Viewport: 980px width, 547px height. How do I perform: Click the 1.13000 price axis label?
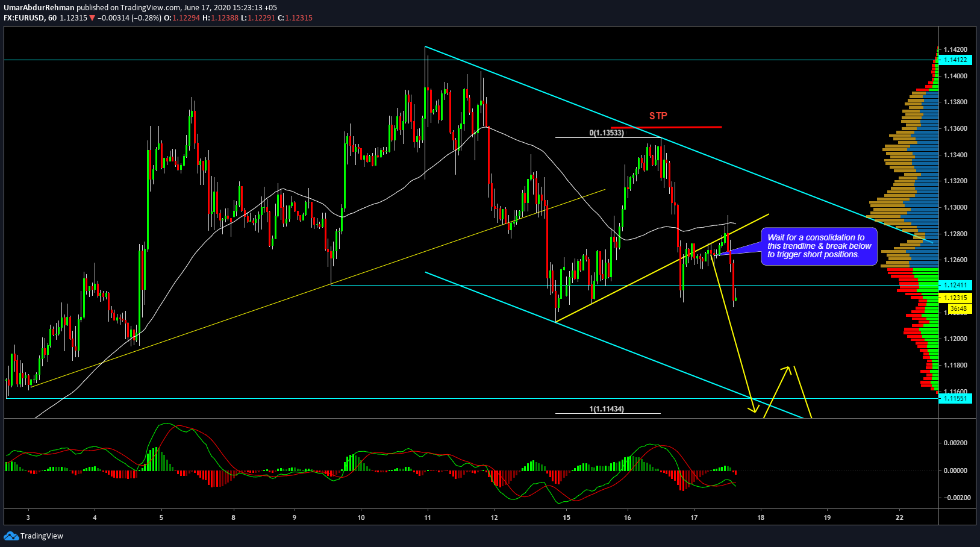tap(955, 207)
